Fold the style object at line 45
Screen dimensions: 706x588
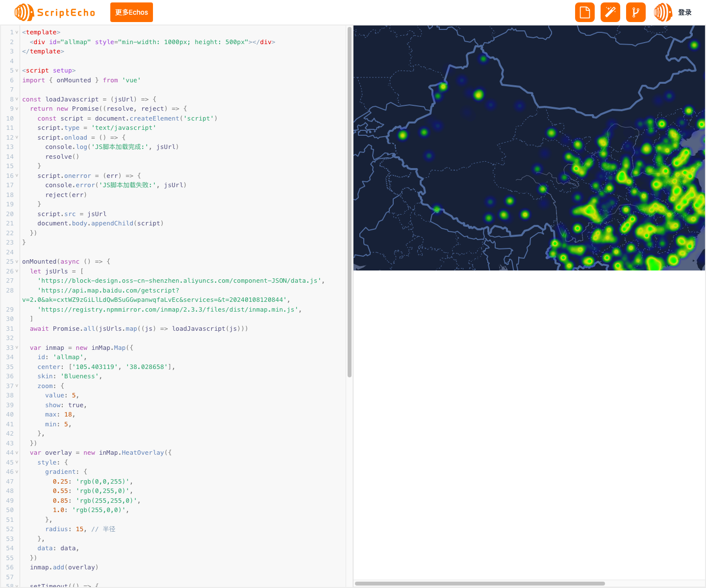click(x=17, y=462)
